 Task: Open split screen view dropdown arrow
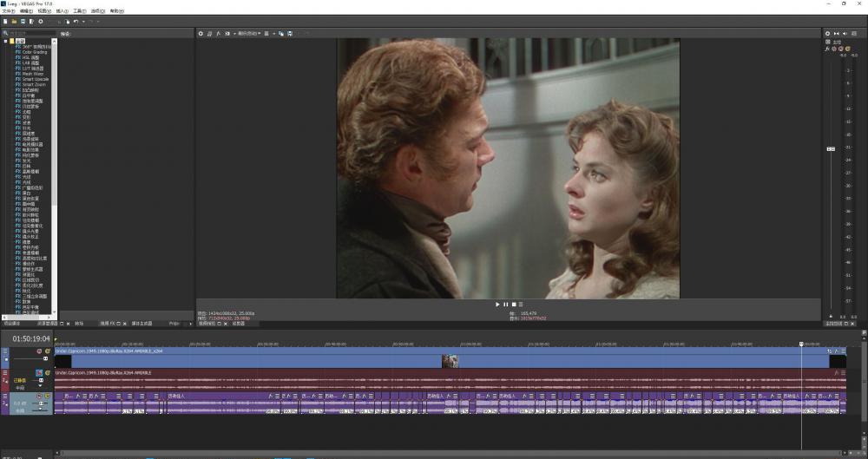[234, 34]
